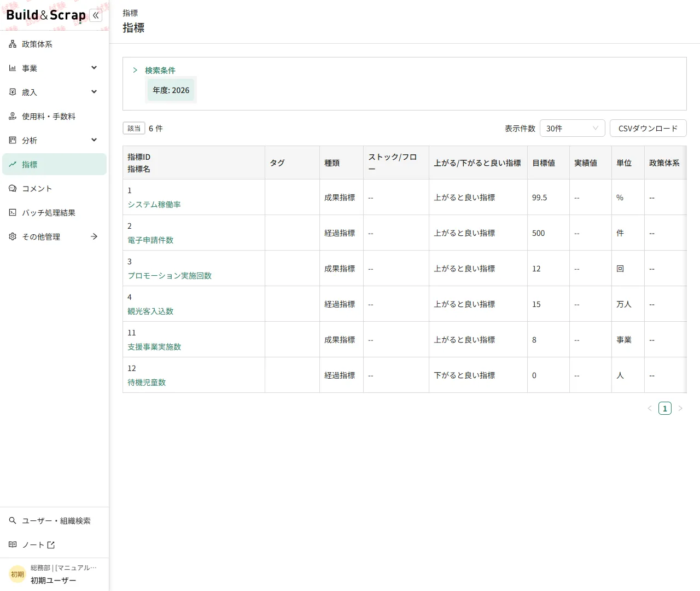Click the ユーザー・組織検索 magnifier icon

13,520
